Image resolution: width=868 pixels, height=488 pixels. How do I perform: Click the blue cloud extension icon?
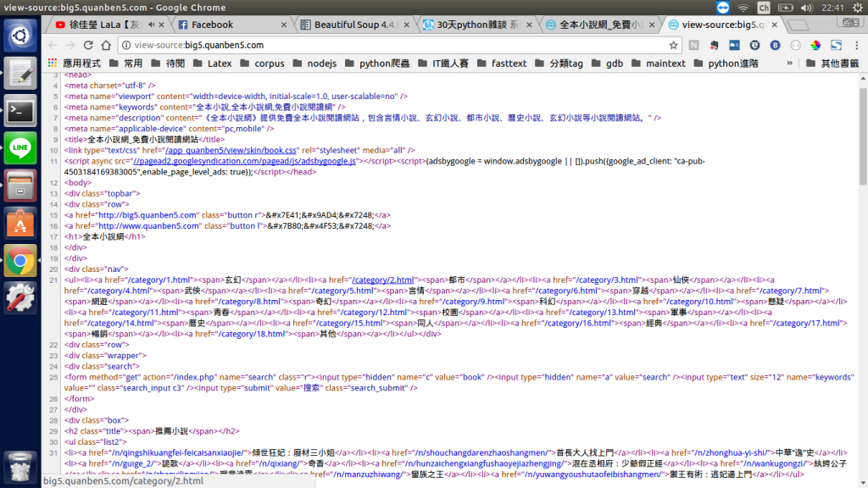click(x=734, y=45)
